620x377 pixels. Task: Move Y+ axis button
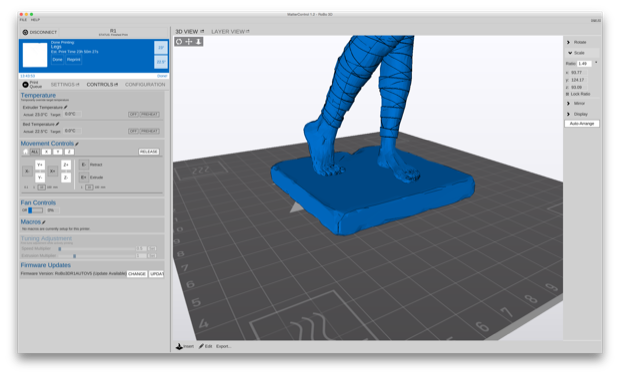[x=40, y=165]
